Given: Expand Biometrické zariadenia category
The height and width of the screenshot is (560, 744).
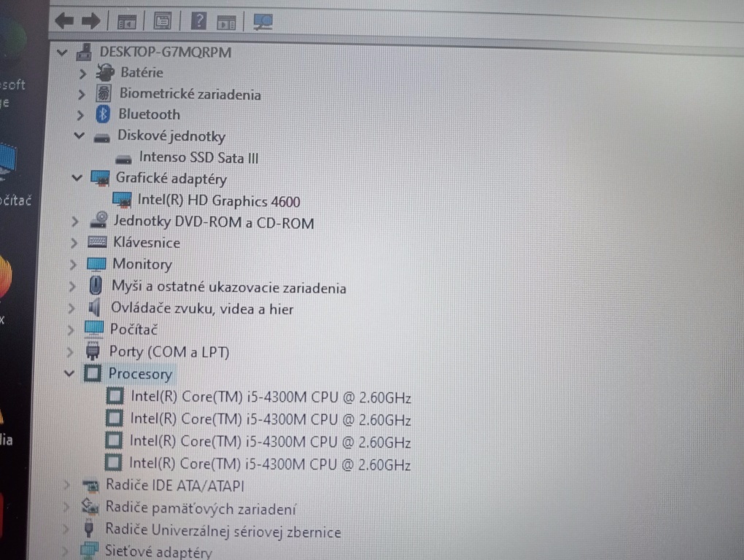Looking at the screenshot, I should (81, 94).
